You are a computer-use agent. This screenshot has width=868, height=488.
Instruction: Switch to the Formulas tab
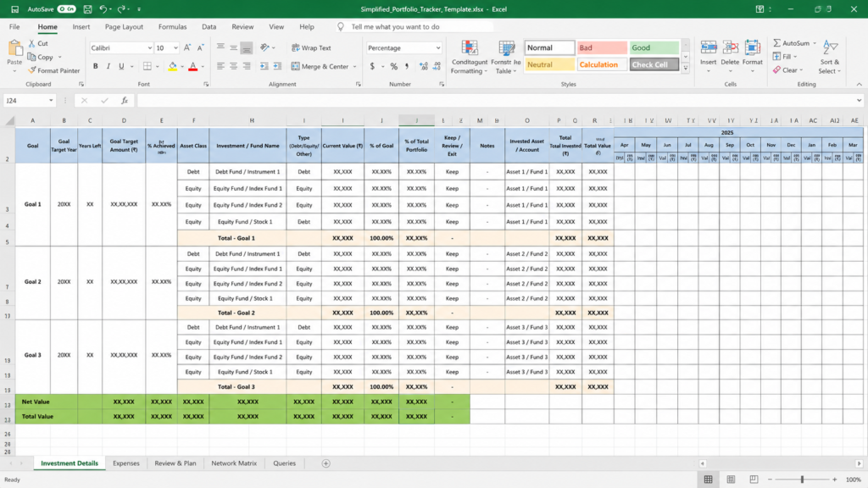(172, 26)
